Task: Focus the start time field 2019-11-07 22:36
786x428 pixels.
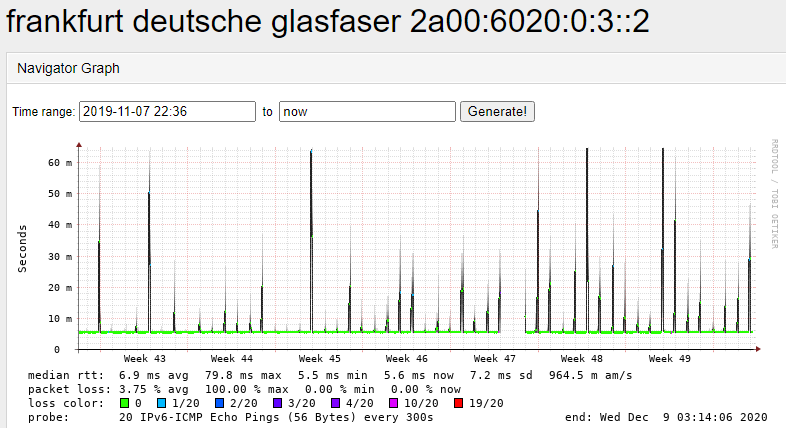Action: [167, 111]
